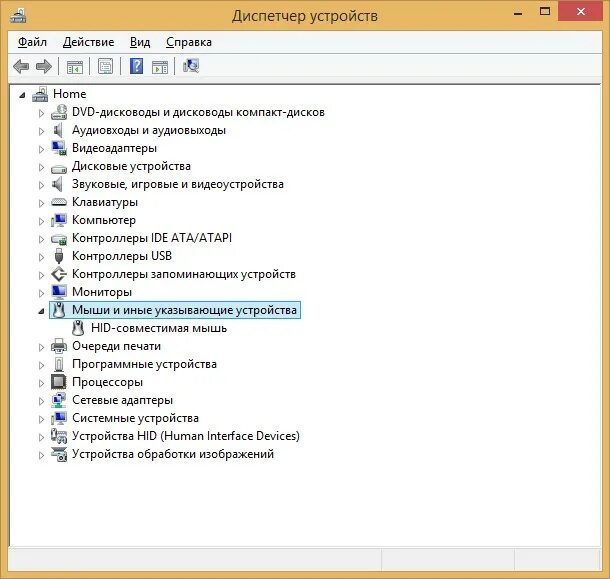Open the Действие menu
The image size is (610, 579).
88,42
